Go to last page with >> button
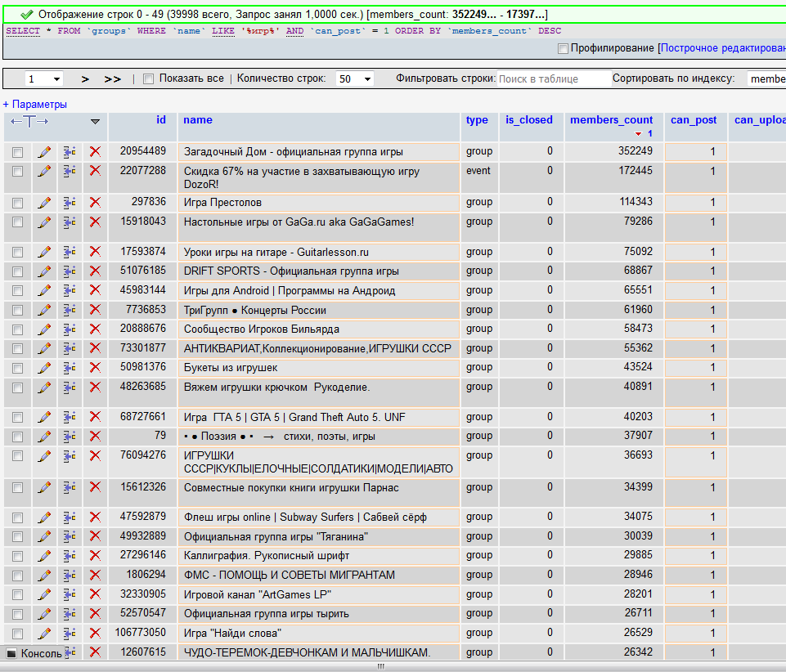The image size is (786, 672). 112,79
